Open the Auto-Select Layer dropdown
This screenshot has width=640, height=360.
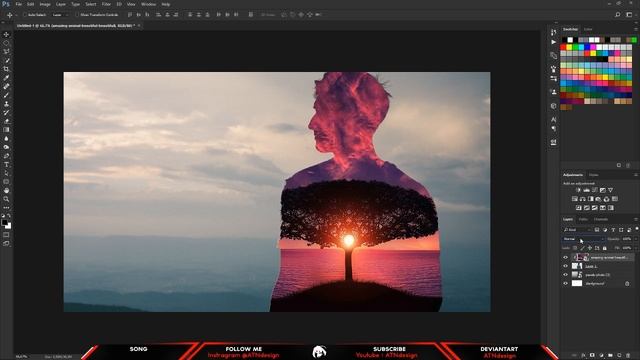coord(60,15)
